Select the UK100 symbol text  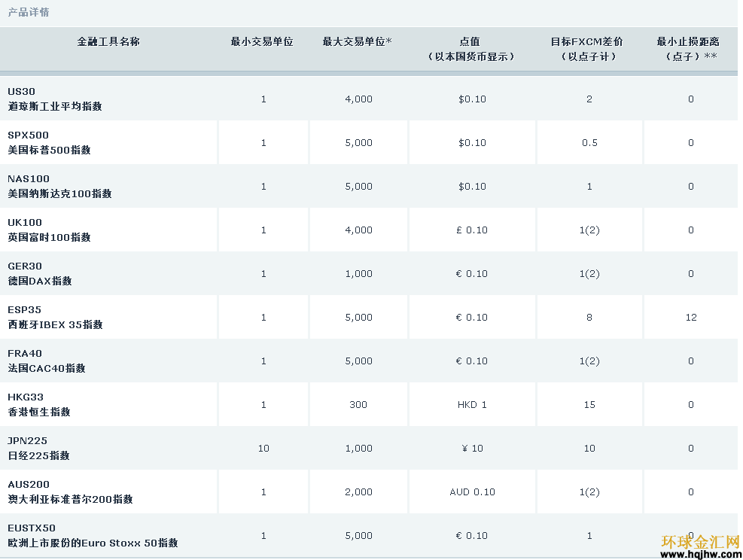click(25, 222)
